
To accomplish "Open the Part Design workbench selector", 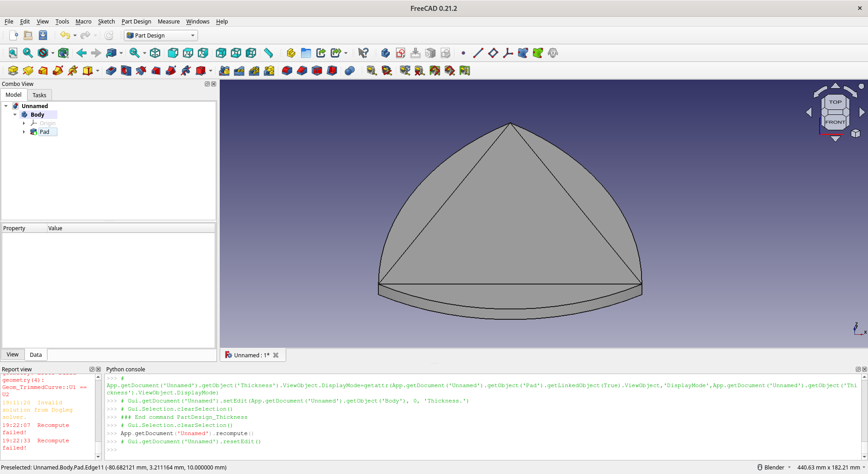I will click(x=161, y=35).
